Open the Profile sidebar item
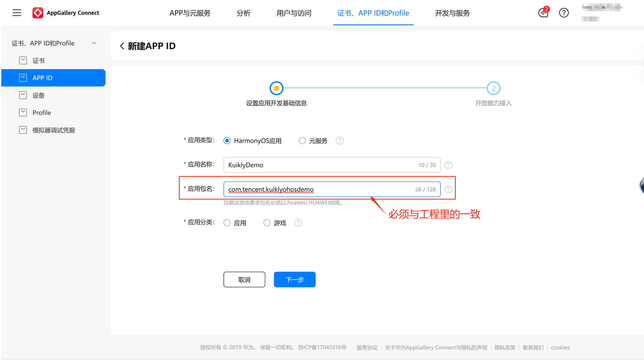The width and height of the screenshot is (644, 360). pyautogui.click(x=42, y=113)
